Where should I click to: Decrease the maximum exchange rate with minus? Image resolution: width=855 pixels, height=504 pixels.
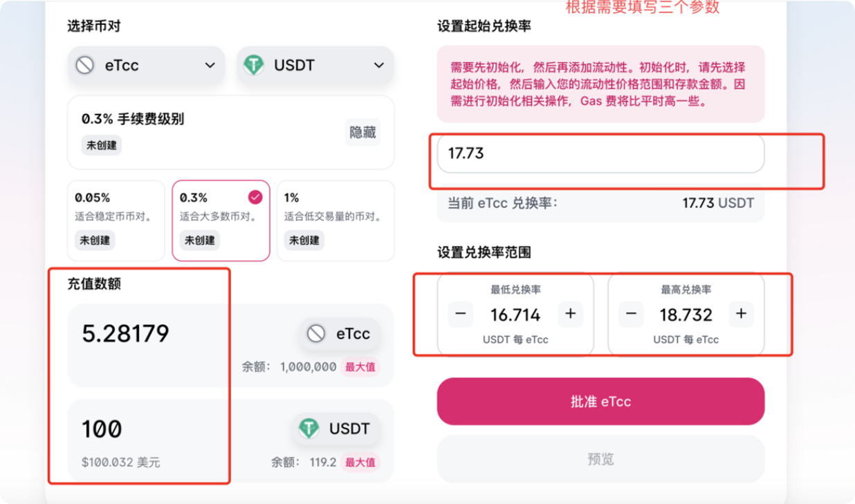click(631, 315)
